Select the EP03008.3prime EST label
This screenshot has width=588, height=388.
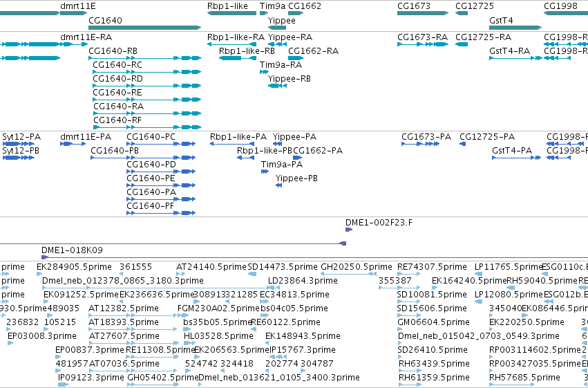click(x=42, y=336)
